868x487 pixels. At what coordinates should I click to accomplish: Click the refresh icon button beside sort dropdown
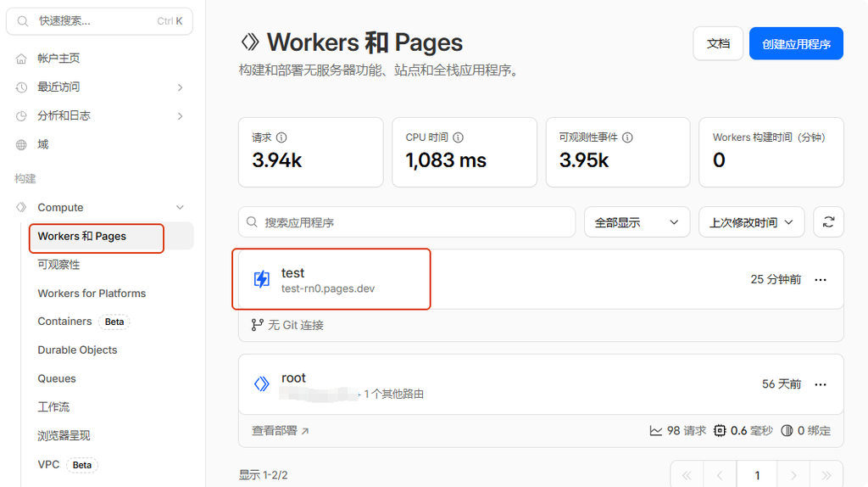(x=828, y=222)
